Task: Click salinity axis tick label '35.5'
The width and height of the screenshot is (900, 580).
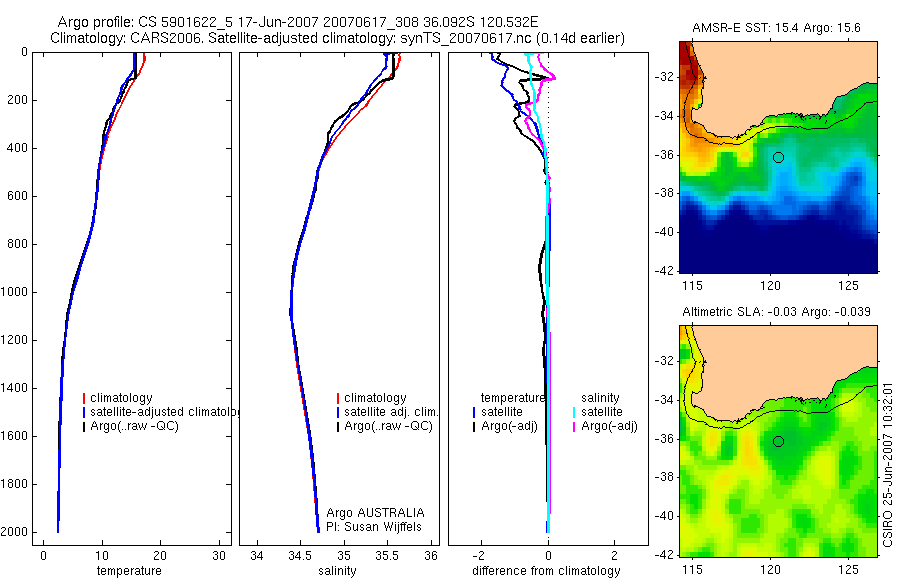Action: 386,556
